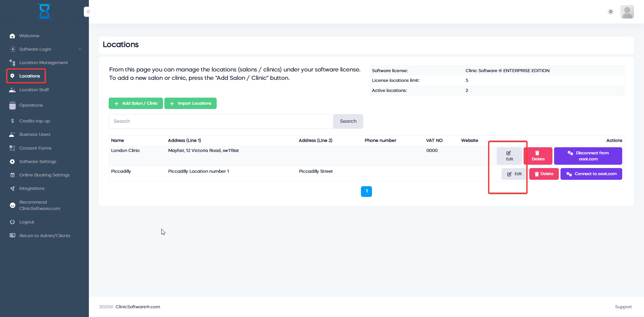
Task: Click into the locations Search field
Action: pyautogui.click(x=221, y=121)
